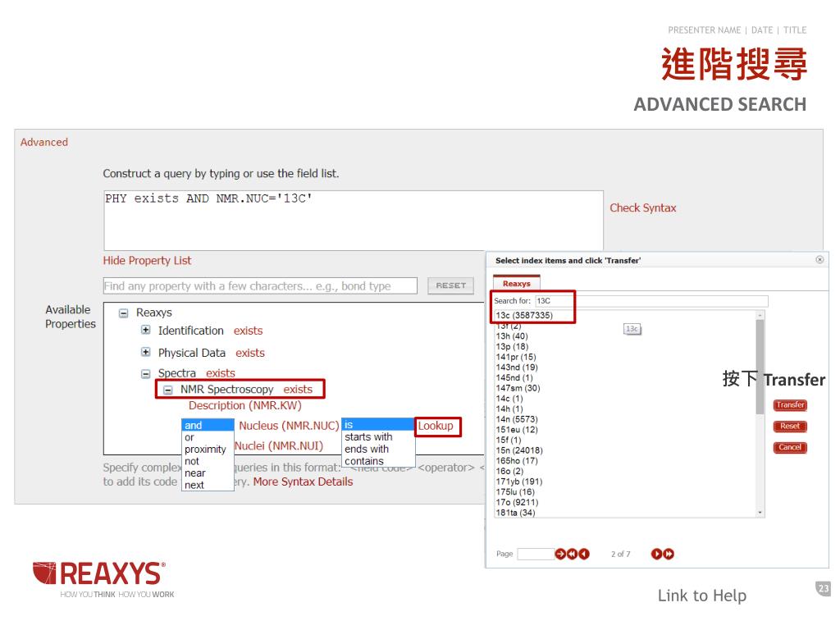Open More Syntax Details link

(x=303, y=482)
